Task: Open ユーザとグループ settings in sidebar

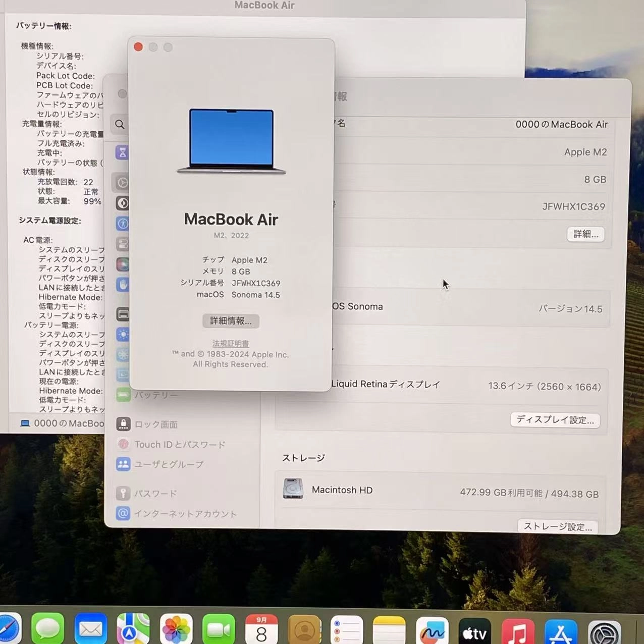Action: [160, 464]
